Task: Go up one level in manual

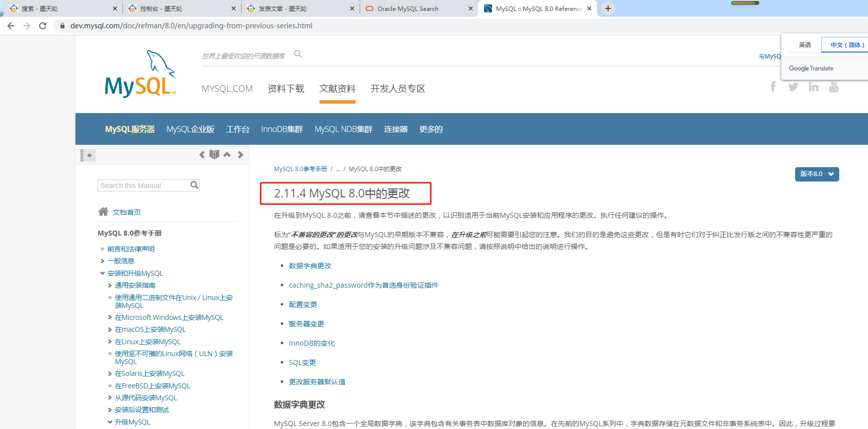Action: pyautogui.click(x=227, y=155)
